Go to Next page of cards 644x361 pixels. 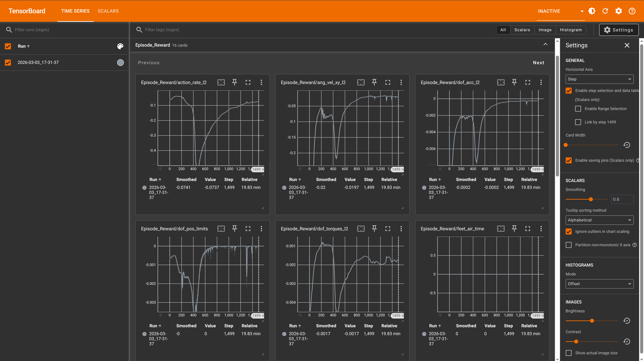(538, 63)
